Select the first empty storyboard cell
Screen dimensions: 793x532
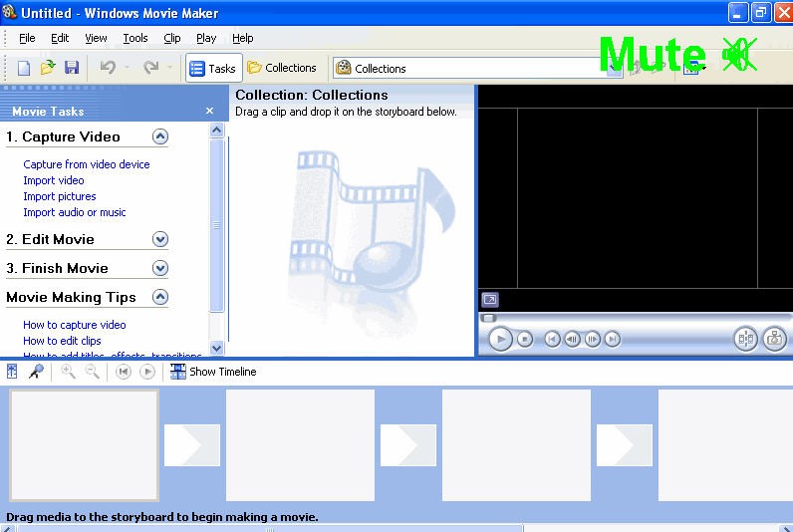coord(85,445)
